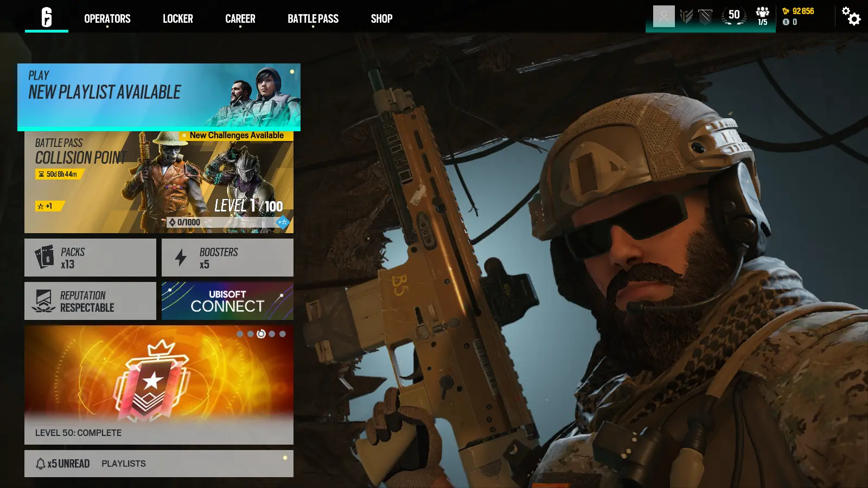
Task: Click the Reputation badge icon
Action: 43,301
